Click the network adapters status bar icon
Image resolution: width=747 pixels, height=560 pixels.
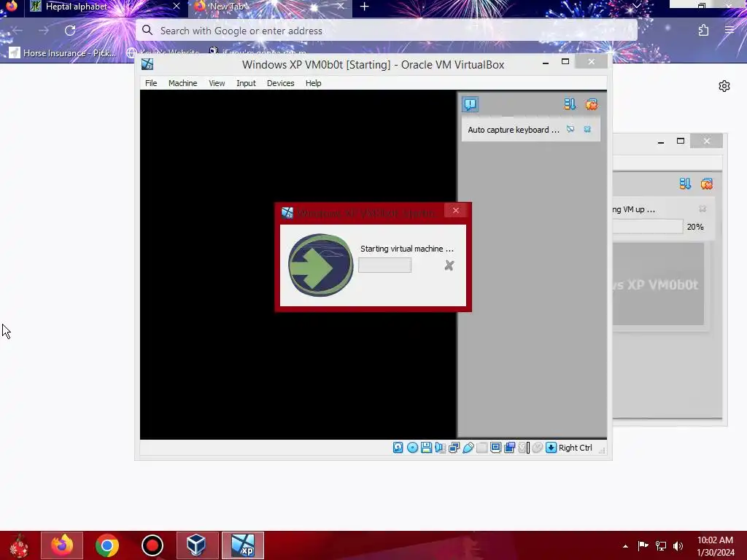[x=454, y=448]
